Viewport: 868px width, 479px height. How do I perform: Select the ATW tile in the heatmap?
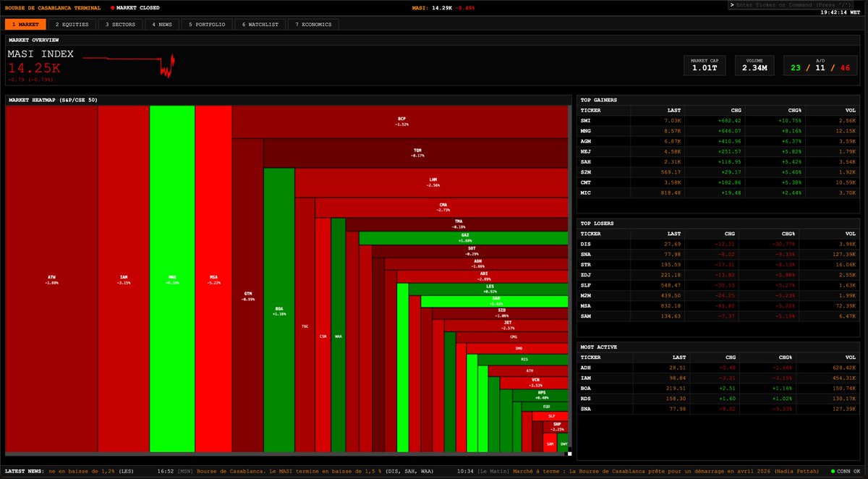coord(51,279)
